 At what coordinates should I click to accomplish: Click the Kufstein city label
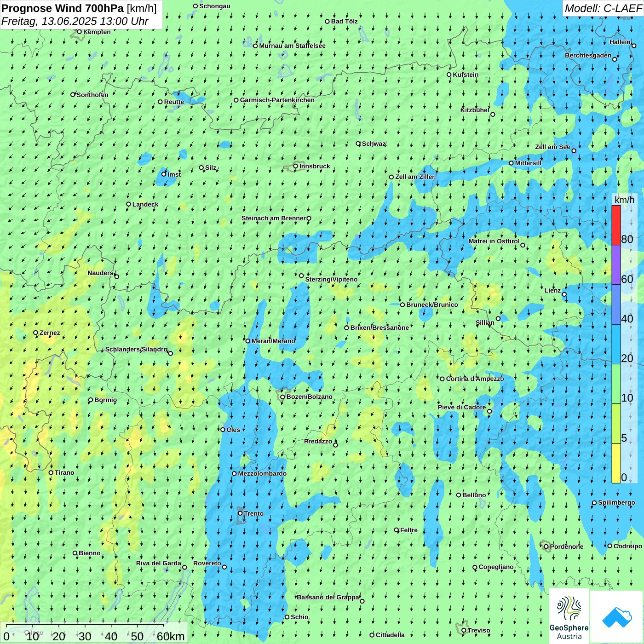coord(466,75)
